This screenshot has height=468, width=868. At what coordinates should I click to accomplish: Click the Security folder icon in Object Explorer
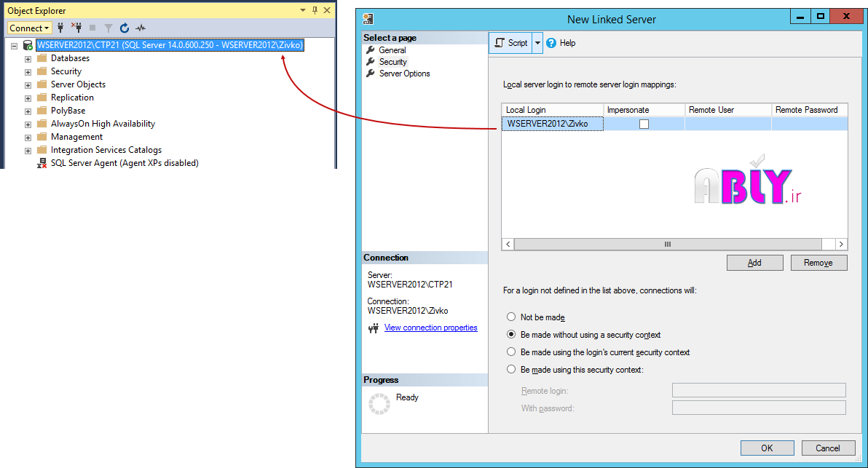click(42, 71)
